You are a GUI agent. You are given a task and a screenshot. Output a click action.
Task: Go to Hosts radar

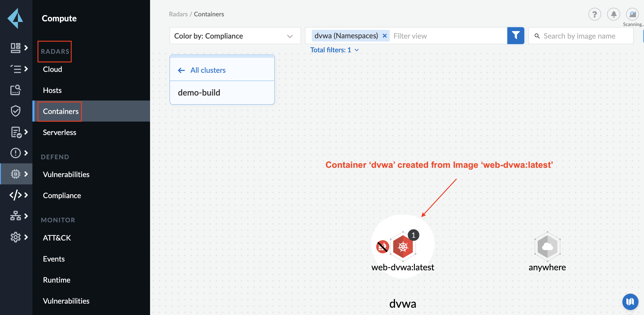coord(52,90)
